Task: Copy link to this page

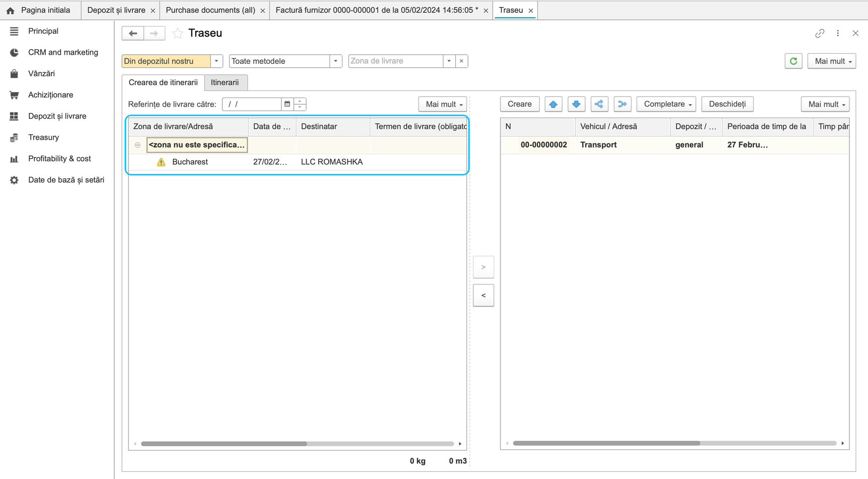Action: (x=819, y=33)
